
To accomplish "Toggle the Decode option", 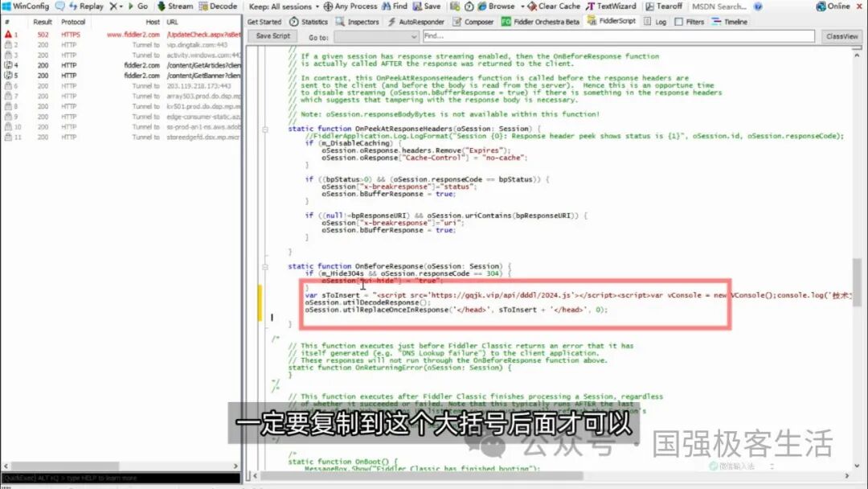I will (x=218, y=6).
